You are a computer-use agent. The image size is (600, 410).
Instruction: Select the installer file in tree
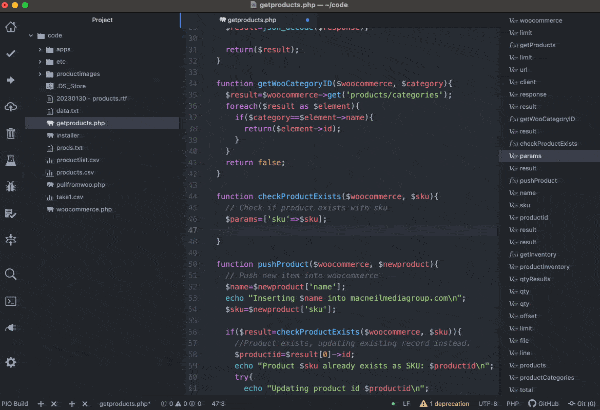[68, 136]
